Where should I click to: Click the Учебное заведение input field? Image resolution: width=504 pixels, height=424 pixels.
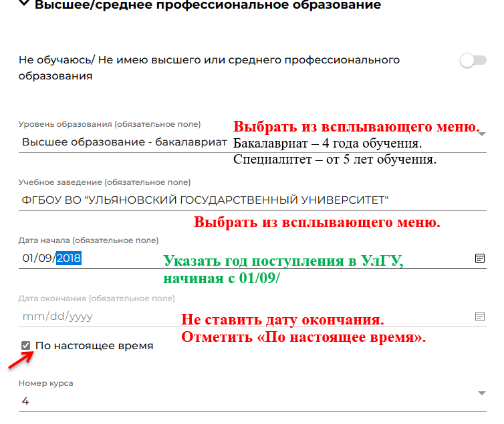tap(252, 200)
